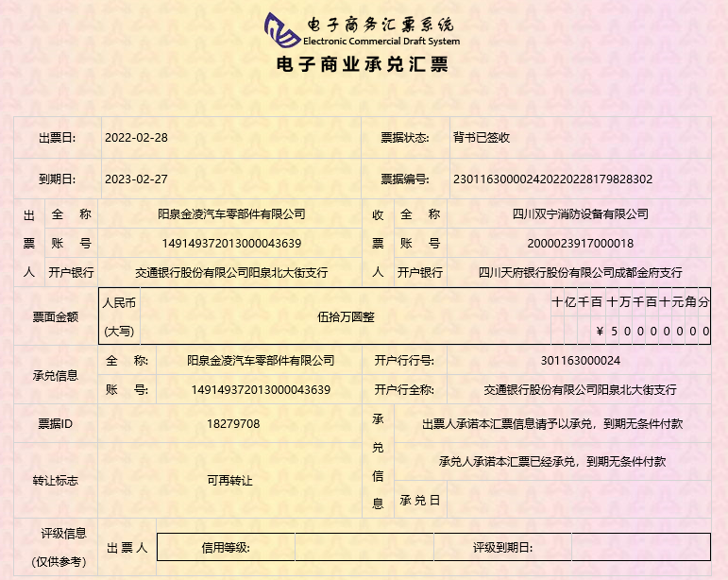Screen dimensions: 728x580
Task: Click the numeric amount ¥50000000 digits
Action: coord(653,331)
